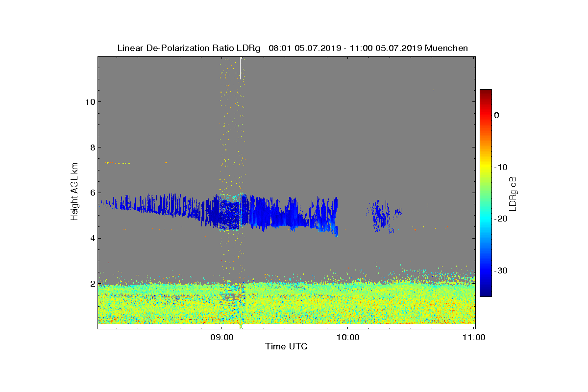Click the height tick label 8
The image size is (588, 392).
point(92,147)
